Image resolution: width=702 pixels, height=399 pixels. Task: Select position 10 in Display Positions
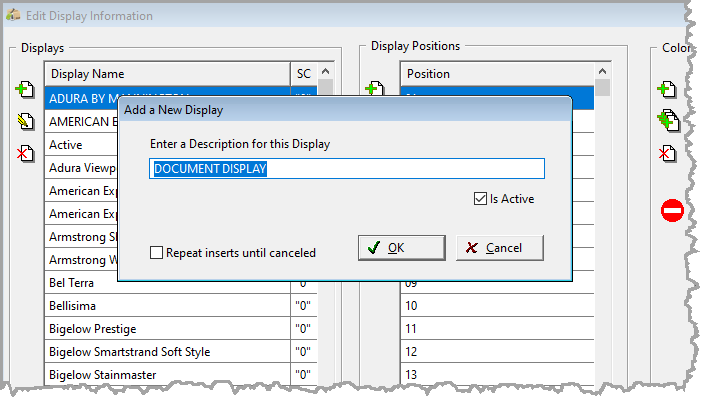tap(497, 306)
